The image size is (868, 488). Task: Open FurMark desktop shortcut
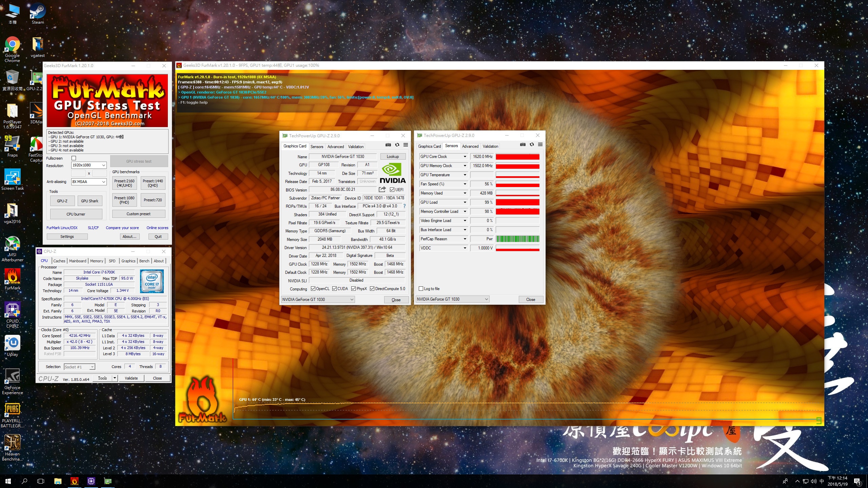pos(12,279)
